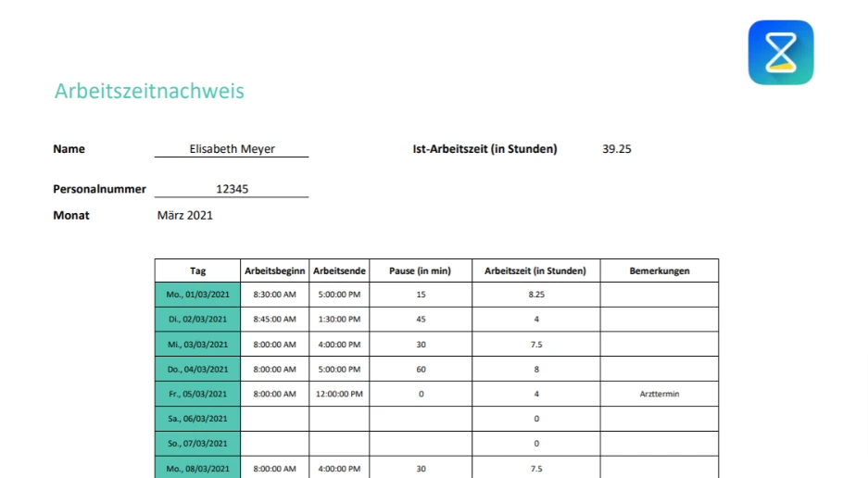
Task: Click the Arbeitsende column header
Action: coord(339,270)
